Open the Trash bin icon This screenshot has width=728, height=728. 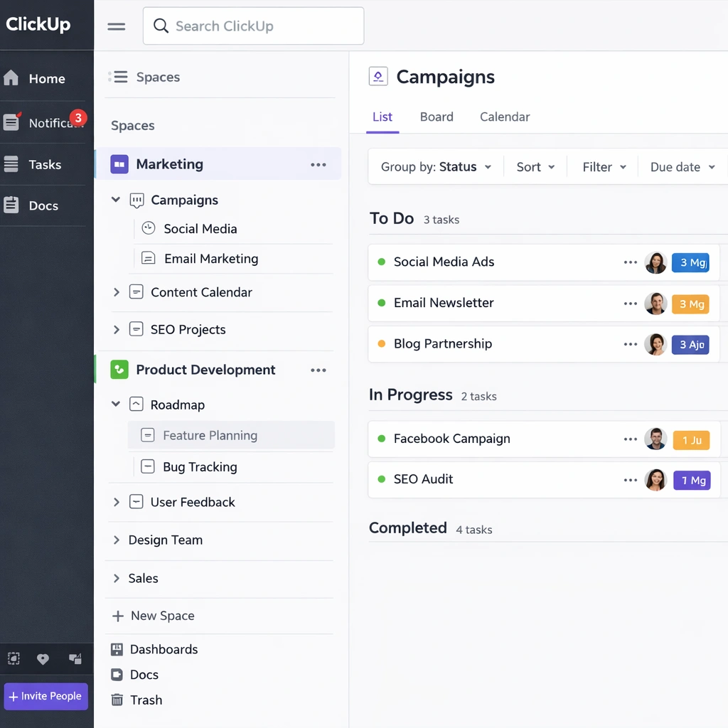pos(117,700)
